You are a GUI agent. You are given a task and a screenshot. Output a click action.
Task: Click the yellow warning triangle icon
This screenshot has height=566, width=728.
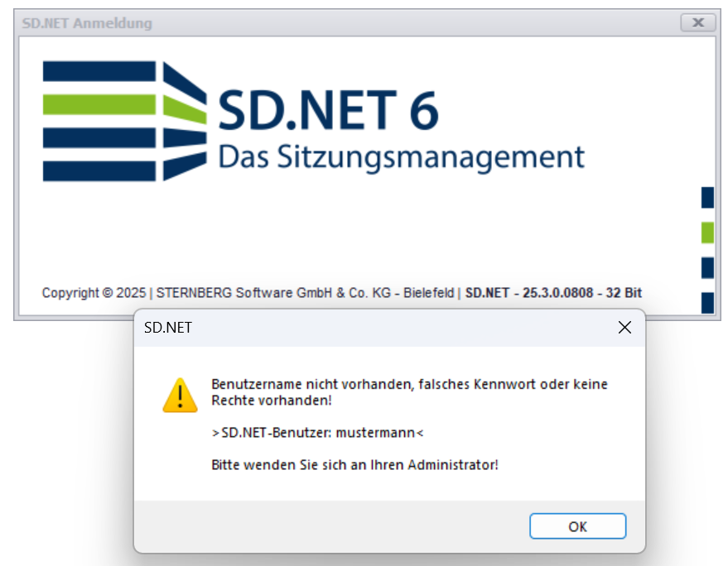point(180,395)
